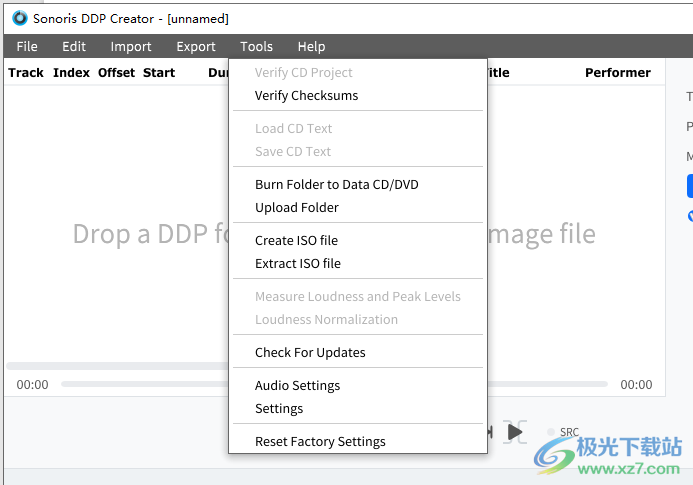Choose Verify Checksums from Tools menu
This screenshot has height=485, width=693.
358,95
